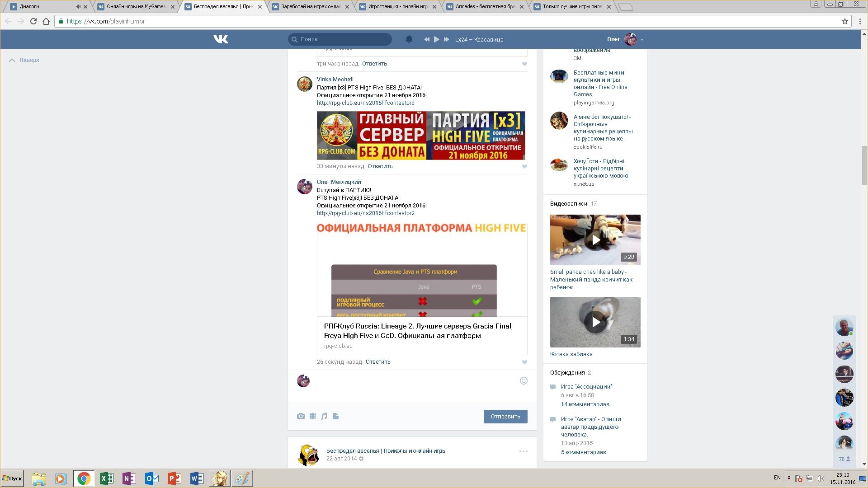Attach a photo with camera icon

tap(301, 417)
